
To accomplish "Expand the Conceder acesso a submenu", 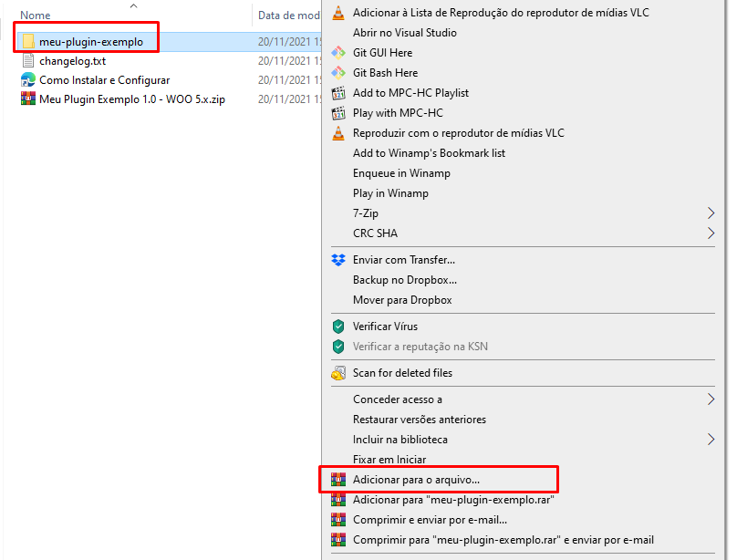I will pyautogui.click(x=711, y=399).
